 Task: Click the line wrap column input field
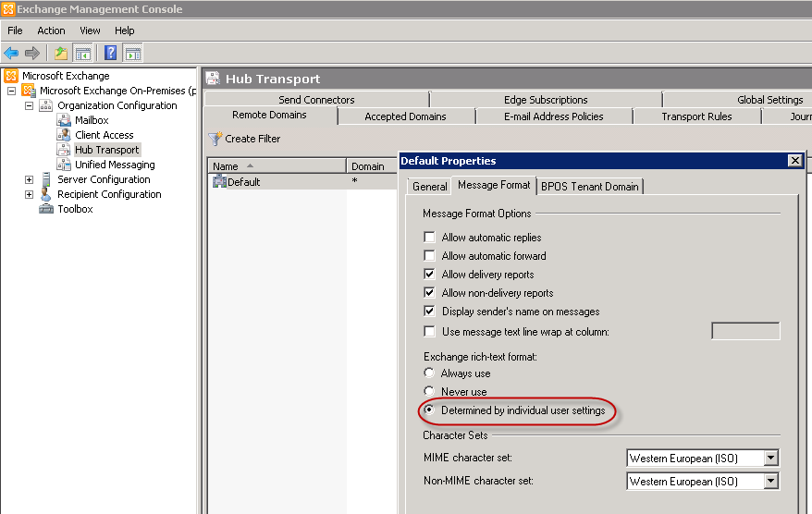click(744, 331)
